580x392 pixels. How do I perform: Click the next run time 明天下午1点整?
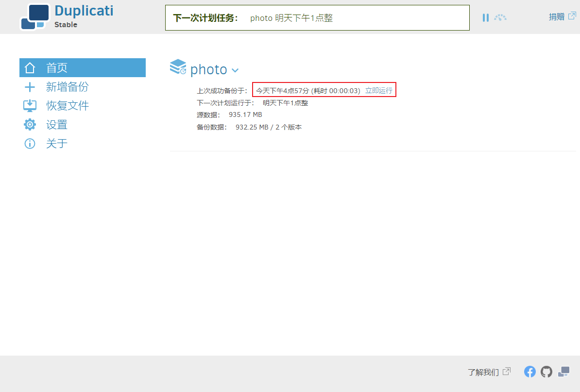[x=286, y=103]
